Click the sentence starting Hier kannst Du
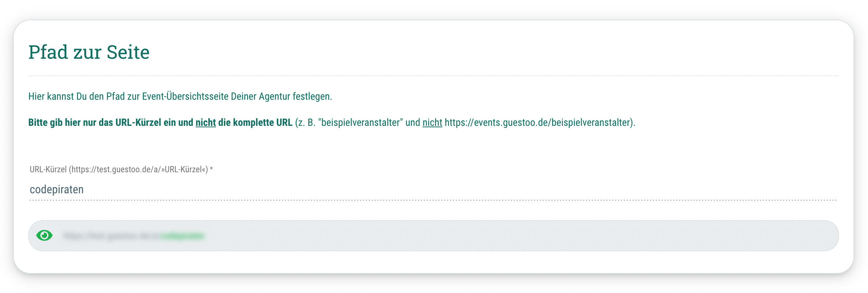The image size is (868, 293). click(x=180, y=96)
